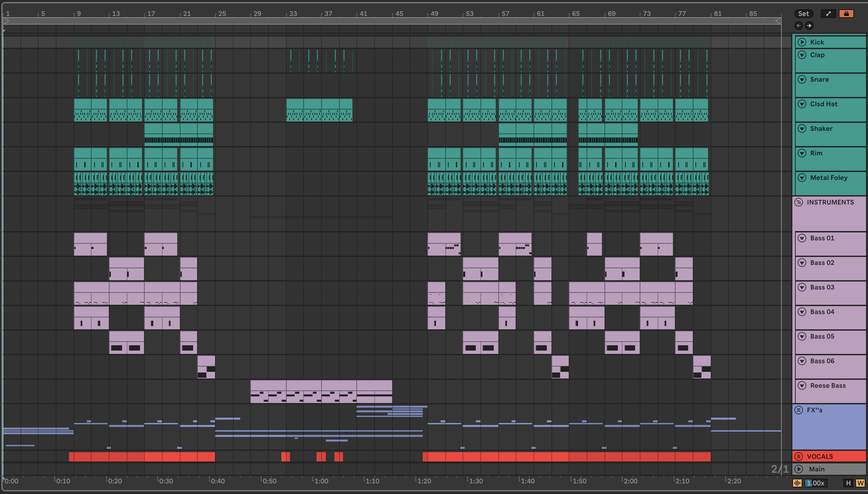Fold the Clap track
868x494 pixels.
802,55
